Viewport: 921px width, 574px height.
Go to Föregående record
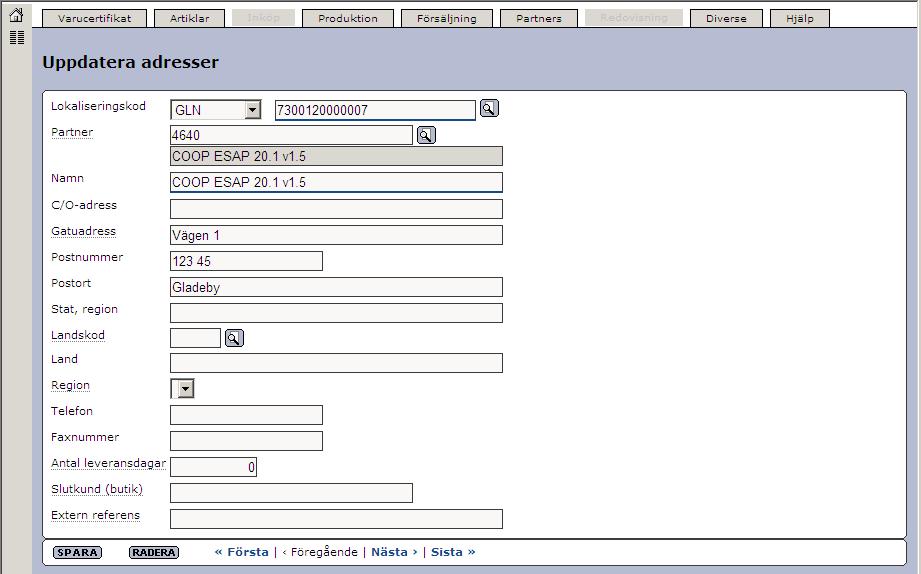pyautogui.click(x=320, y=552)
